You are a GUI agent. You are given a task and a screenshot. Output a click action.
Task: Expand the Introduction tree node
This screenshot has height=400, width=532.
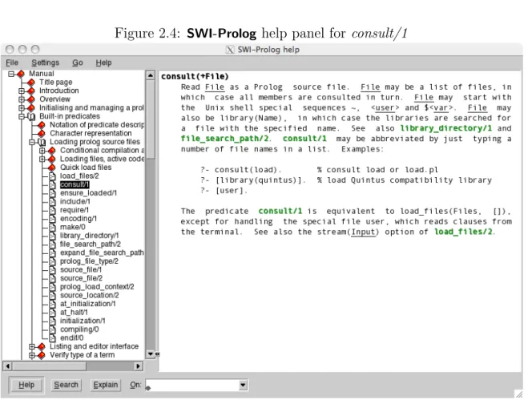(22, 91)
